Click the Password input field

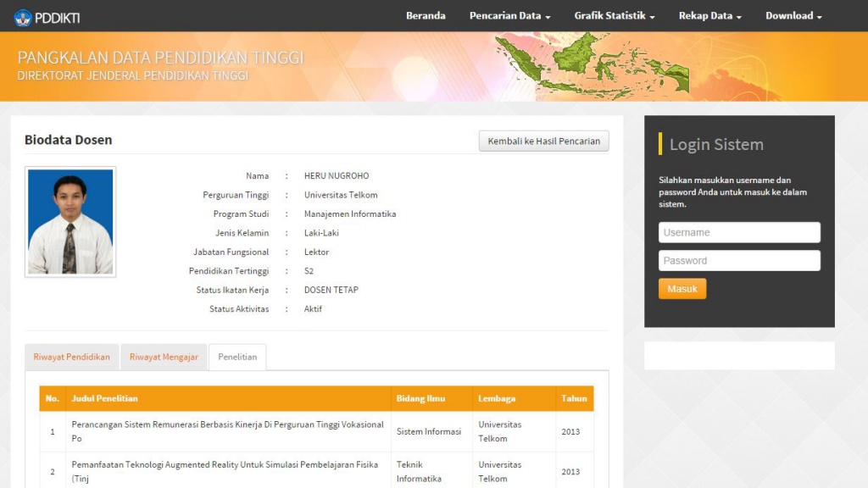[x=739, y=260]
